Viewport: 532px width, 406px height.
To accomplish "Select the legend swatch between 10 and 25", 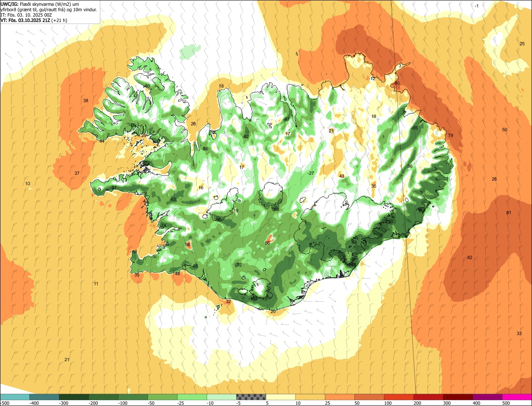I will click(310, 397).
